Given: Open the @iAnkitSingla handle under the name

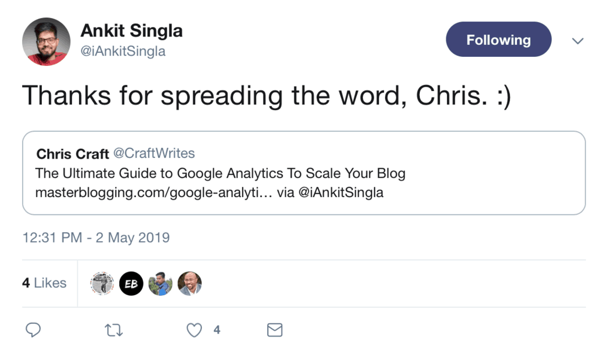Looking at the screenshot, I should (x=123, y=51).
